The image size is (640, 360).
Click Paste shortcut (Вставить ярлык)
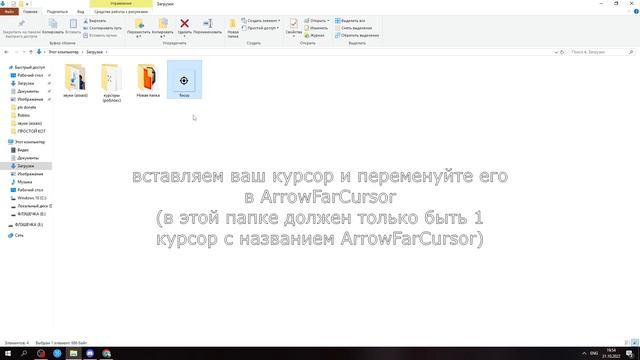[100, 36]
